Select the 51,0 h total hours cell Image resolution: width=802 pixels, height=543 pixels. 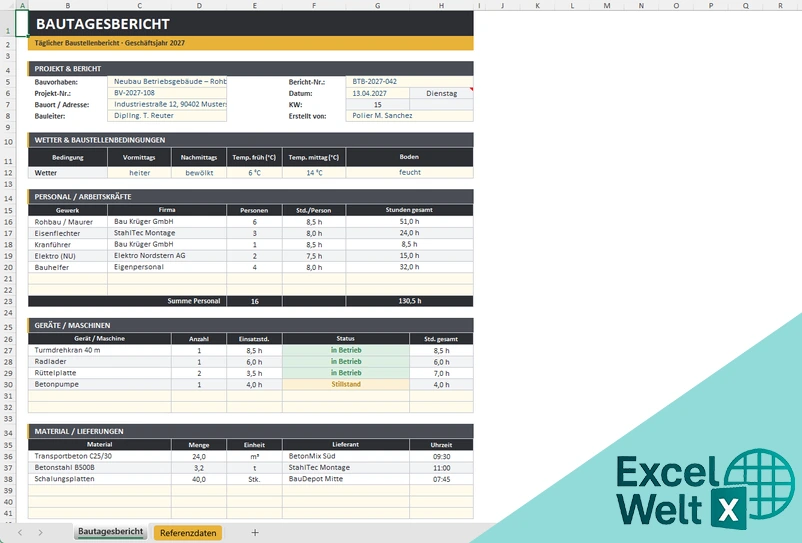(409, 222)
